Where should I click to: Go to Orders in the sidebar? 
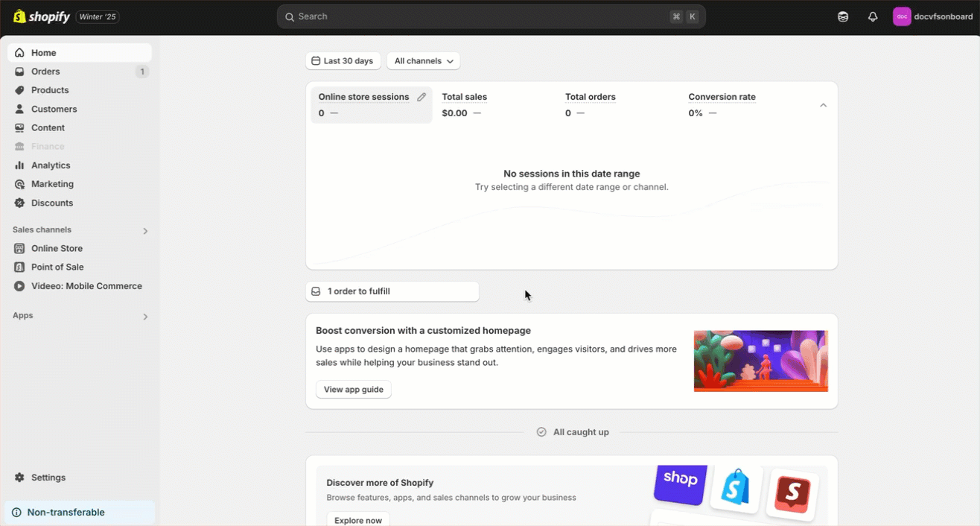45,72
